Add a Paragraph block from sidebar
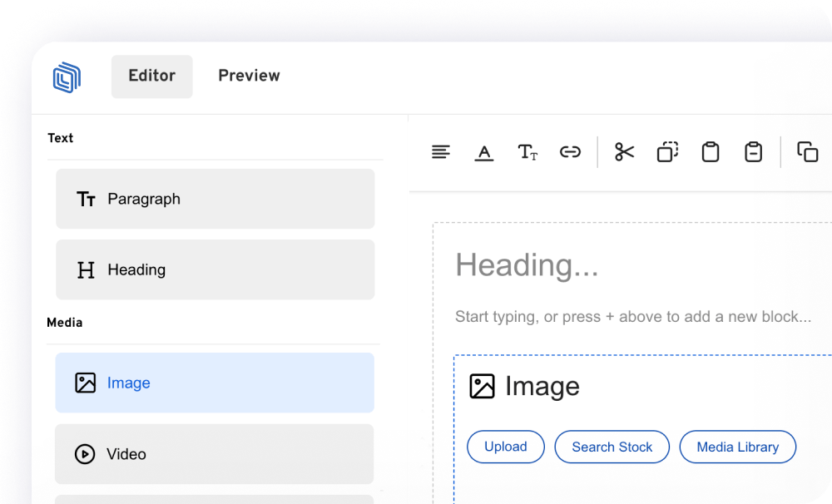The image size is (832, 504). point(215,199)
